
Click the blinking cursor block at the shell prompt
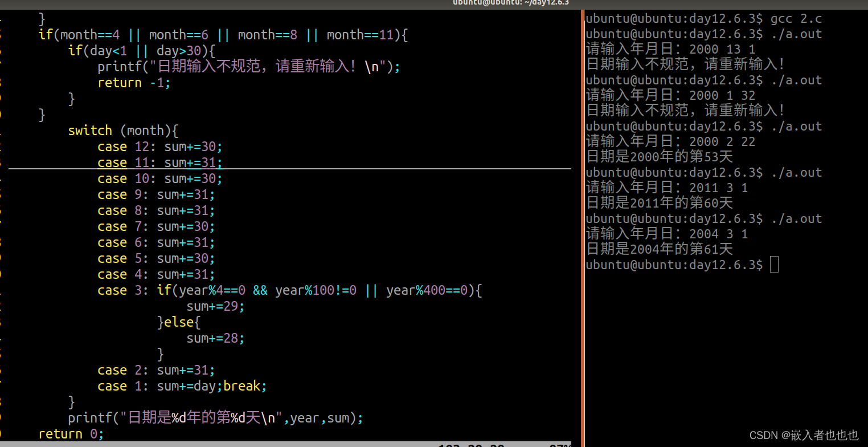pyautogui.click(x=775, y=265)
